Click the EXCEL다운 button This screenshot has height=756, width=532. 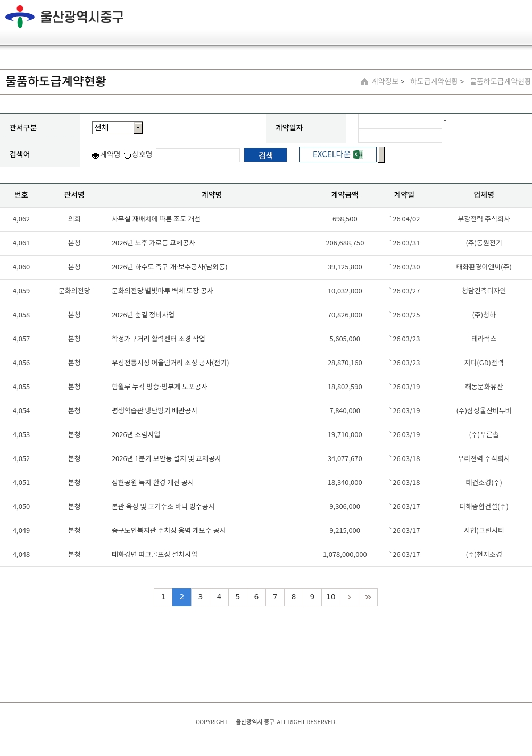(337, 154)
